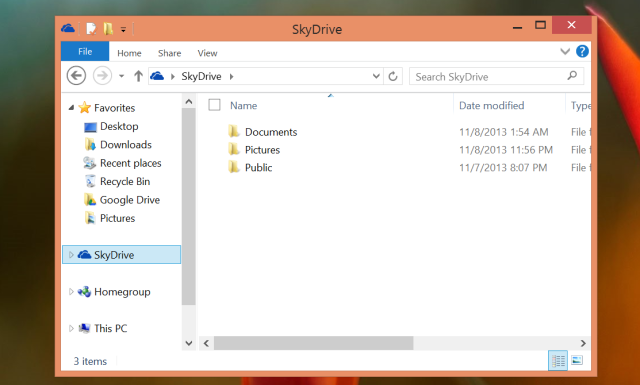Screen dimensions: 640x385
Task: Select the Public folder icon
Action: tap(234, 167)
